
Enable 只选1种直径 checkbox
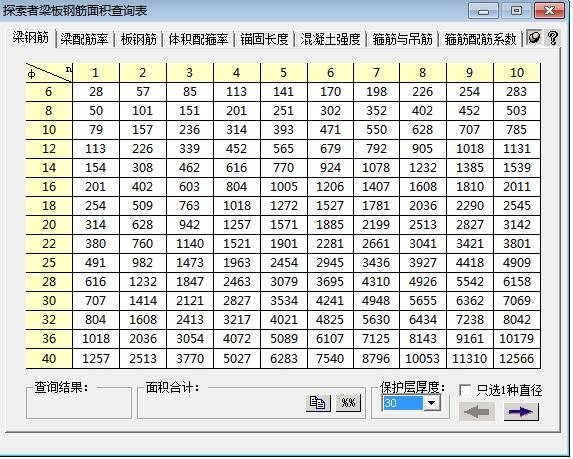[x=465, y=390]
